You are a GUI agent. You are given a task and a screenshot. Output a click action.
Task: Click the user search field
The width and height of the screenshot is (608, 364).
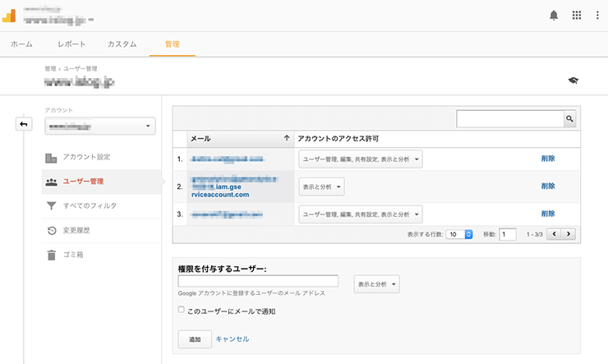tap(510, 118)
